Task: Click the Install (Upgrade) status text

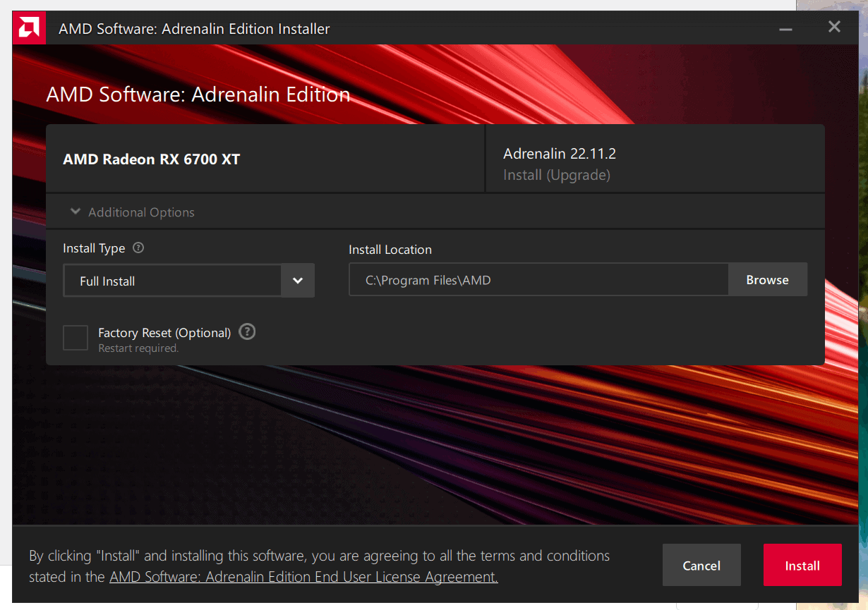Action: pos(557,174)
